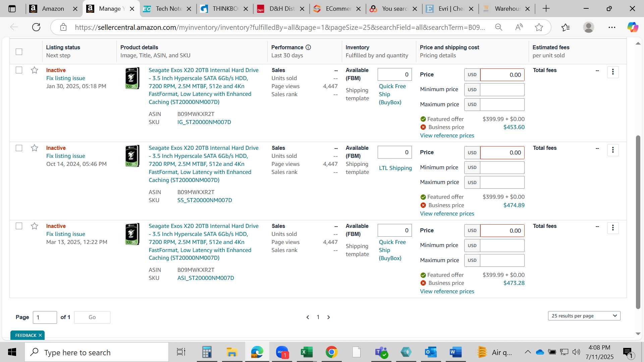Switch to the Amazon tab
This screenshot has width=644, height=362.
52,9
